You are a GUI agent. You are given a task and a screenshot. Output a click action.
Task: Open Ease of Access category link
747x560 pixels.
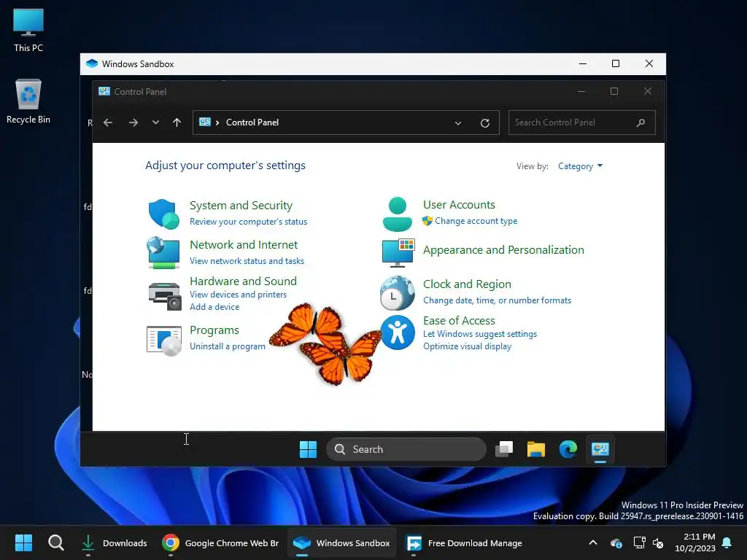[x=459, y=321]
